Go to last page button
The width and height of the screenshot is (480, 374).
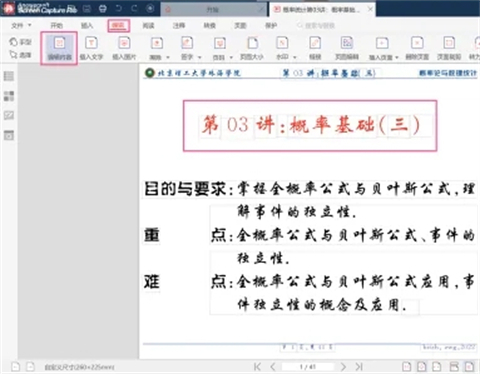click(x=359, y=367)
